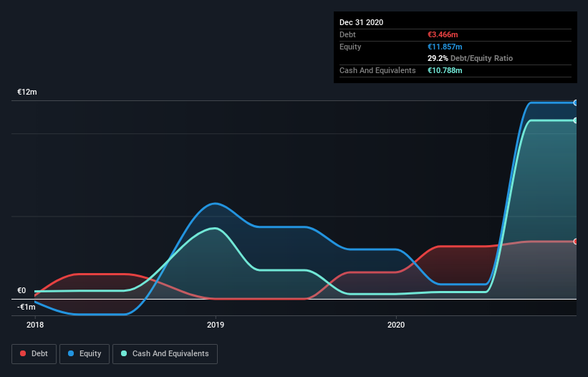Screen dimensions: 588x377
Task: Toggle the Debt series legend button
Action: pyautogui.click(x=34, y=354)
